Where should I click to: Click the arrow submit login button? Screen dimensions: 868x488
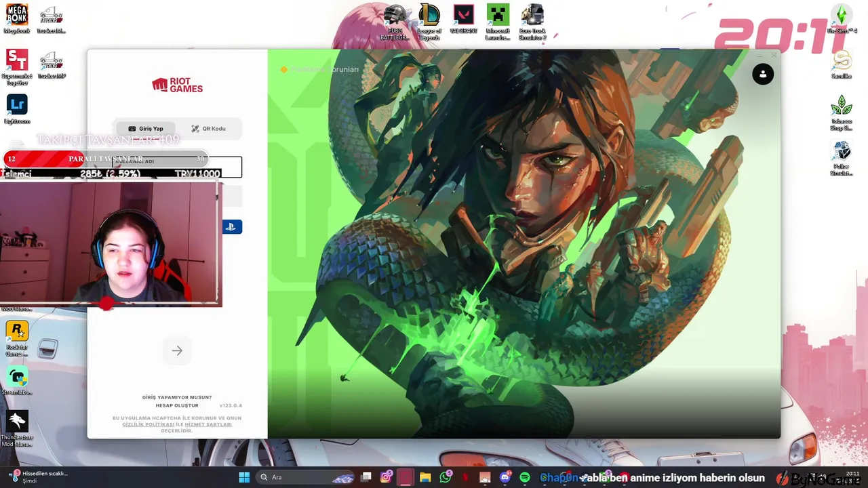[177, 350]
